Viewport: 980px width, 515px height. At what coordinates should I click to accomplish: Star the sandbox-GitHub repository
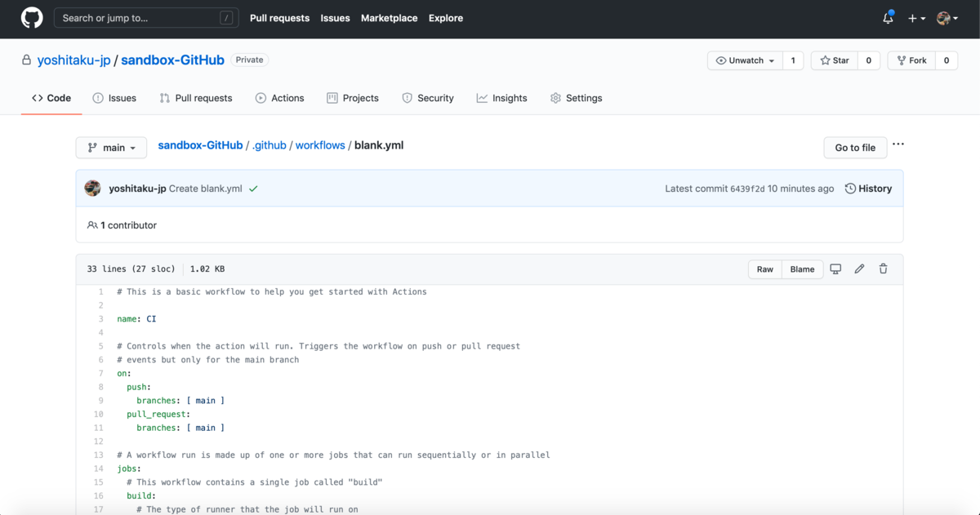pyautogui.click(x=835, y=60)
